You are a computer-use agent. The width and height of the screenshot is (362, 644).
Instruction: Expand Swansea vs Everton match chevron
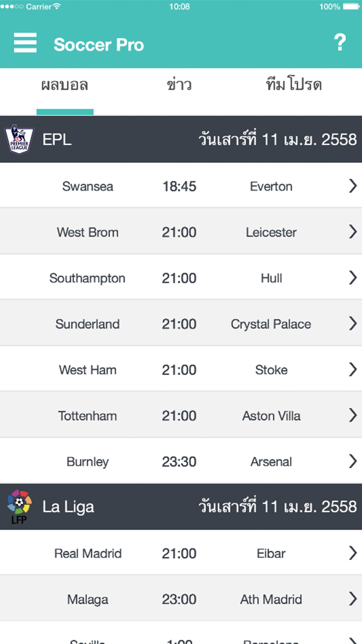[353, 186]
